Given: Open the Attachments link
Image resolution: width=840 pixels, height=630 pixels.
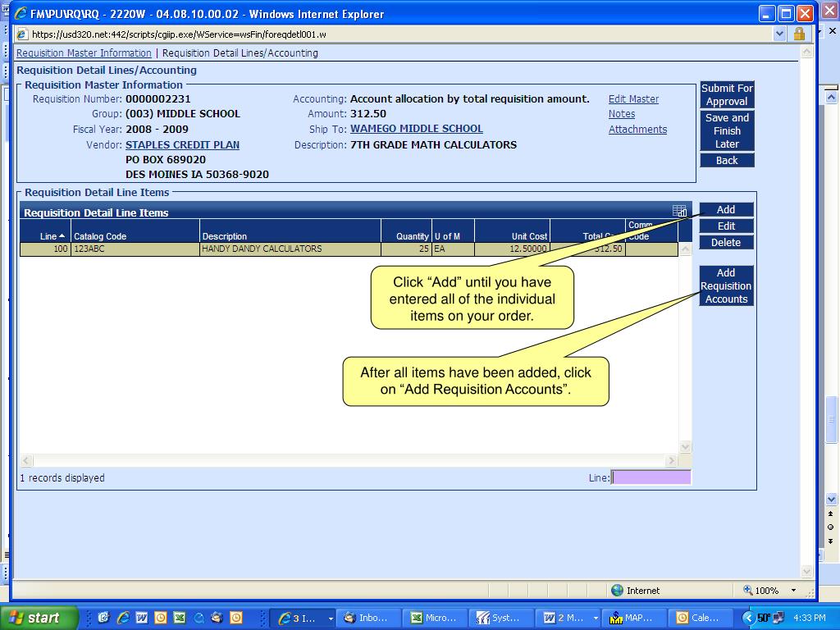Looking at the screenshot, I should click(x=637, y=129).
